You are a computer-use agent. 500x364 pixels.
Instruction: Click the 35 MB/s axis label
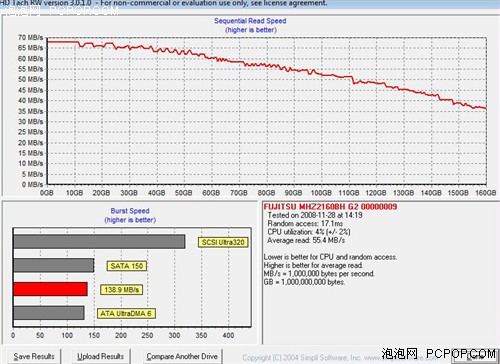[31, 111]
